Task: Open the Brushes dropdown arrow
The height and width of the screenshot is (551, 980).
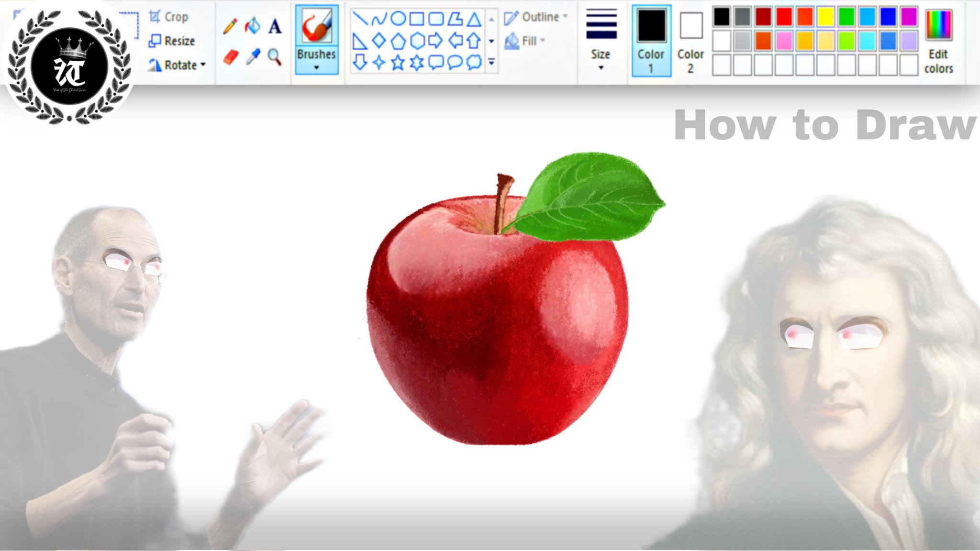Action: point(316,68)
